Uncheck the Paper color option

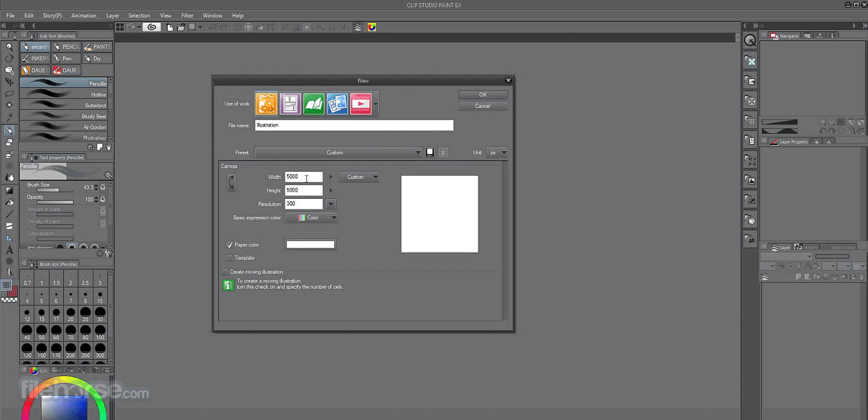[230, 244]
